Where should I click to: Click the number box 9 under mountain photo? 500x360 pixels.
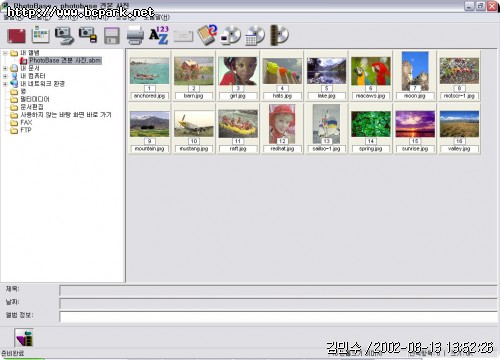point(149,141)
